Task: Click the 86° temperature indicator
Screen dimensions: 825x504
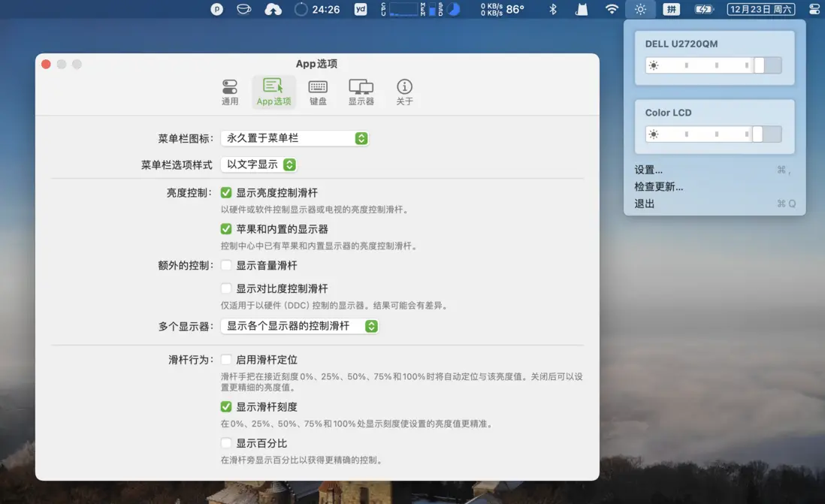Action: 515,9
